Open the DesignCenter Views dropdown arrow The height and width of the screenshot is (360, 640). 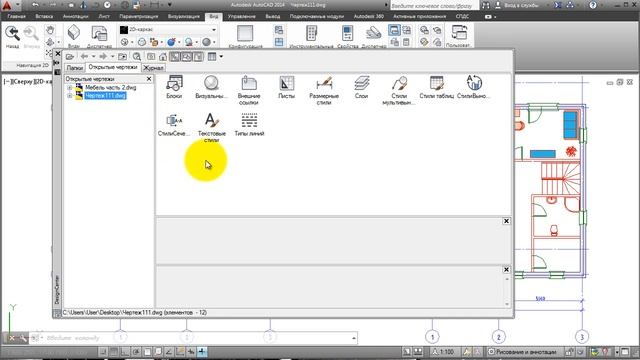tap(221, 56)
